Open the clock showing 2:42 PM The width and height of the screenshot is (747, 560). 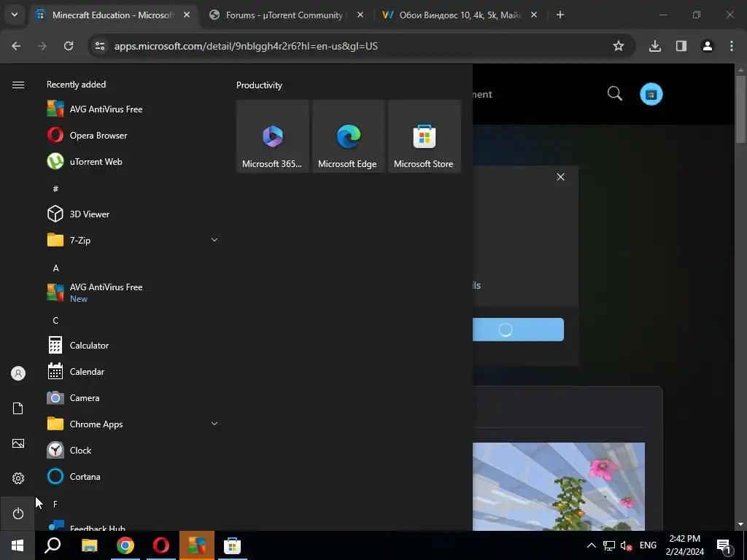(684, 545)
